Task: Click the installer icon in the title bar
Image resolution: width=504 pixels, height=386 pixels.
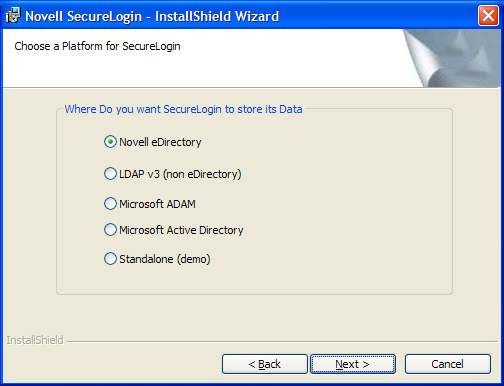Action: [13, 15]
